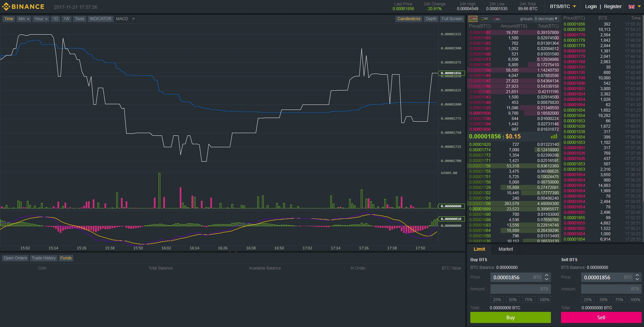
Task: Click the MACD indicator label
Action: (122, 19)
